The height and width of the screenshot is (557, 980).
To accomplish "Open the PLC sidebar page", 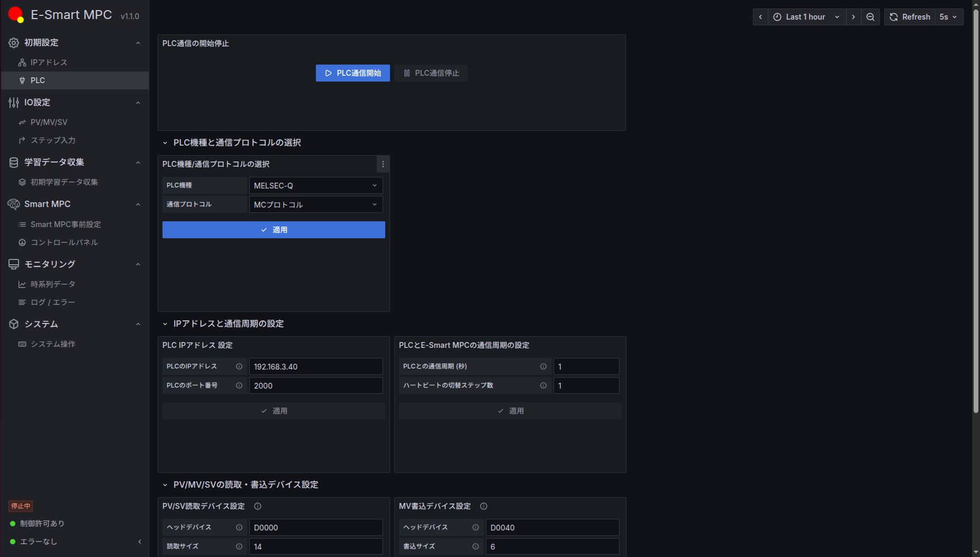I will (75, 80).
